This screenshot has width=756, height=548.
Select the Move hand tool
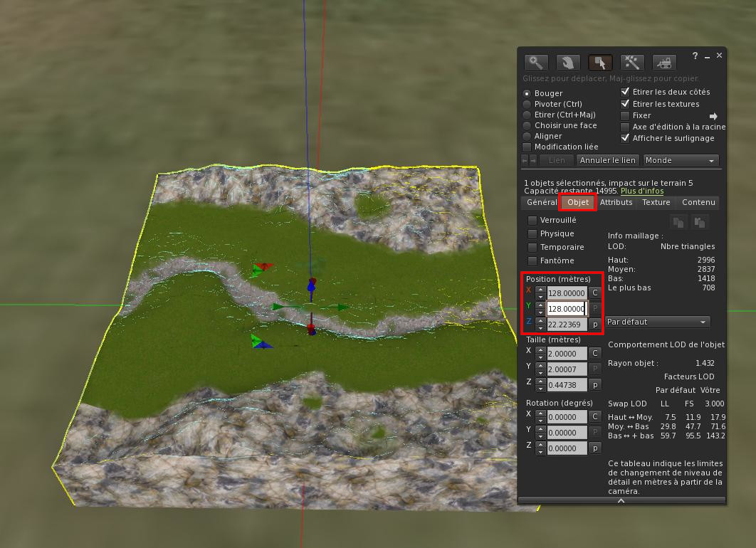[568, 63]
